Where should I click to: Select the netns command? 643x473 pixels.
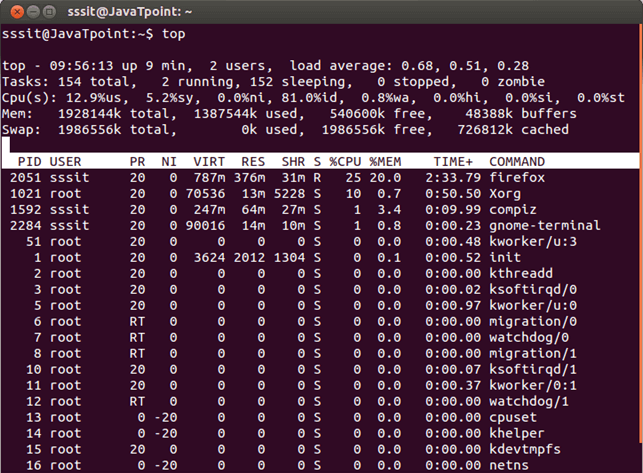pos(509,466)
